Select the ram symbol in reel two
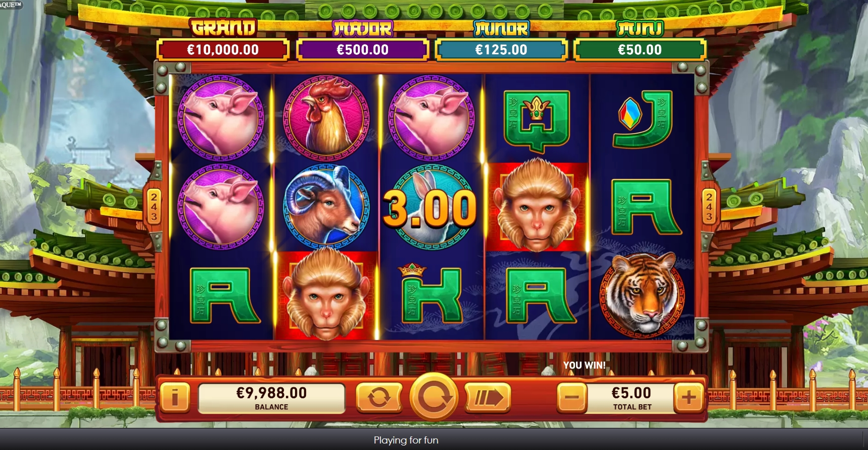868x450 pixels. click(x=326, y=206)
